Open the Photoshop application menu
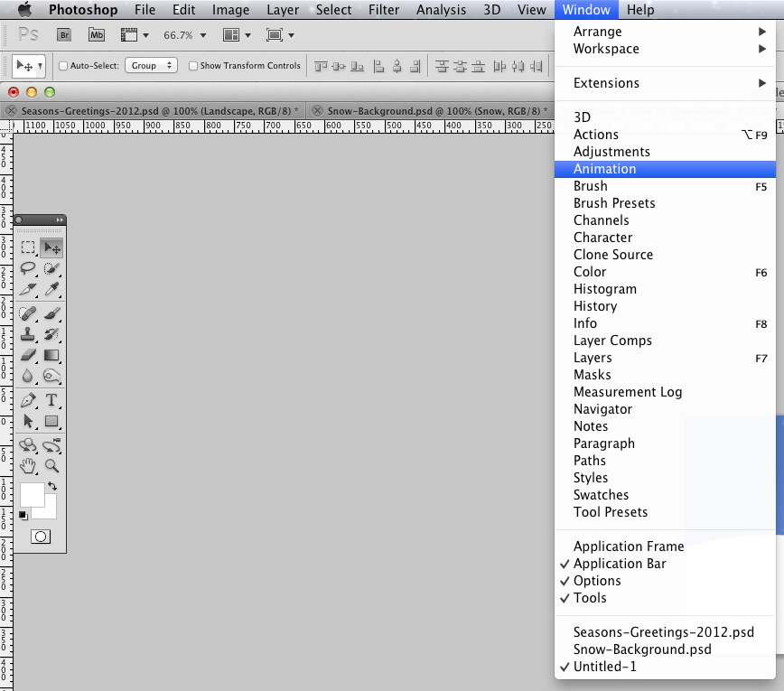Screen dimensions: 784x691 click(83, 10)
